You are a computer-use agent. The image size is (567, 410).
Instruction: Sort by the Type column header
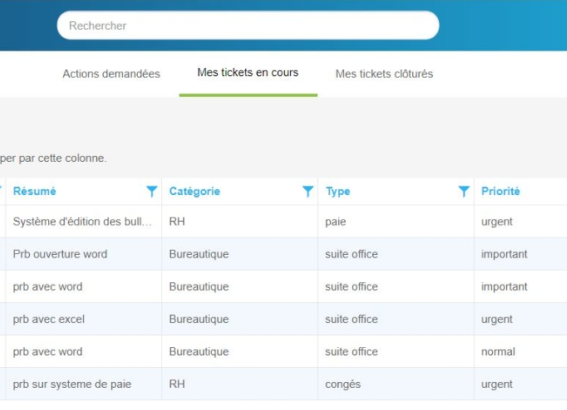point(338,192)
